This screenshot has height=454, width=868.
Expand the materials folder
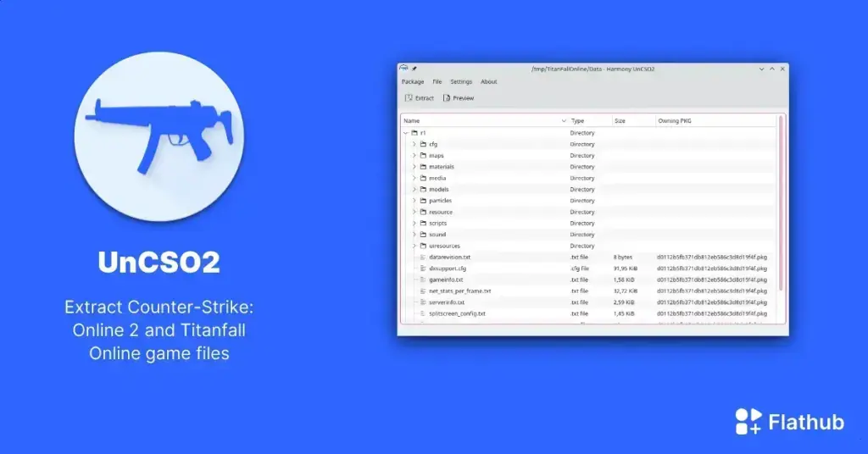(x=414, y=167)
